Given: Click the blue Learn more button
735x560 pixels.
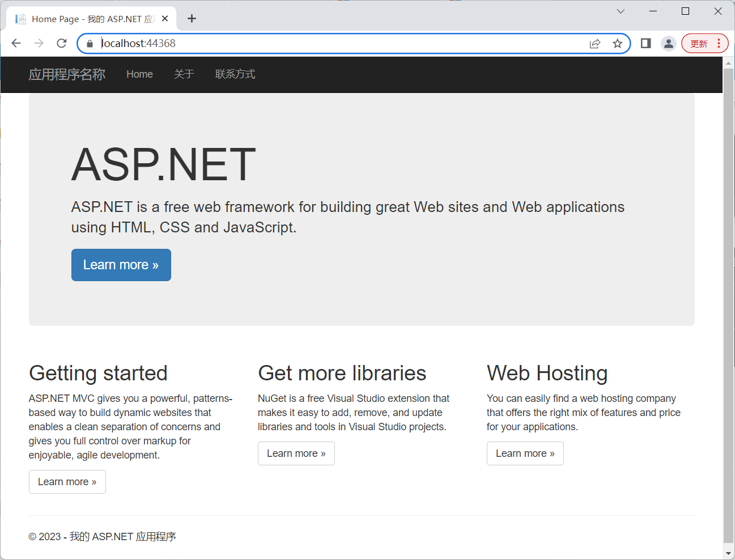Looking at the screenshot, I should (121, 265).
